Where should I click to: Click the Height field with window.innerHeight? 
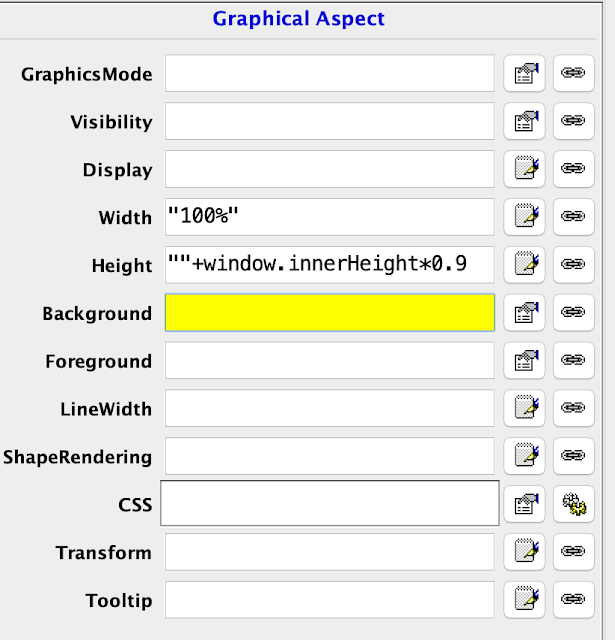[329, 265]
